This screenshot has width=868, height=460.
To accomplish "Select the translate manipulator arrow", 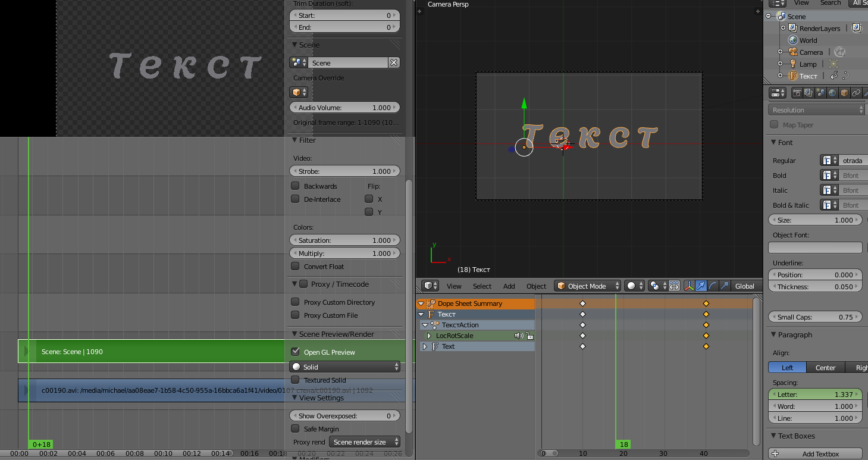I will 701,286.
